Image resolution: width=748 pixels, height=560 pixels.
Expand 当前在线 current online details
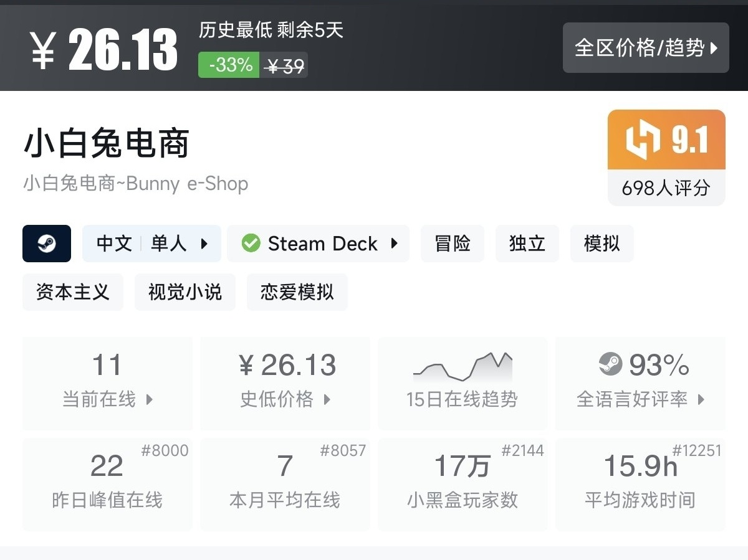tap(150, 399)
